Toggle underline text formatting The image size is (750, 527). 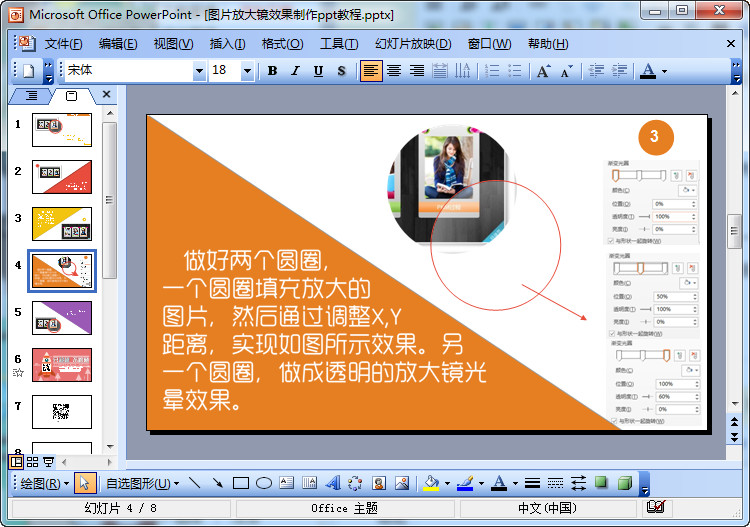318,71
